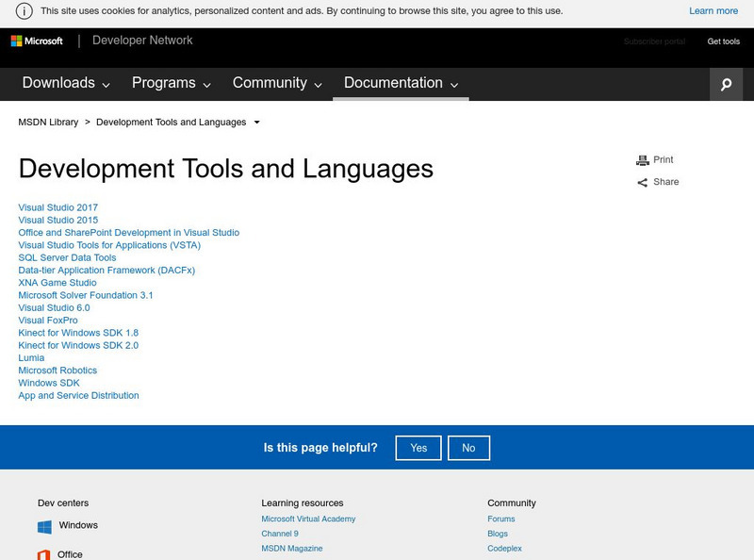754x560 pixels.
Task: Expand the Community navigation menu
Action: point(277,83)
